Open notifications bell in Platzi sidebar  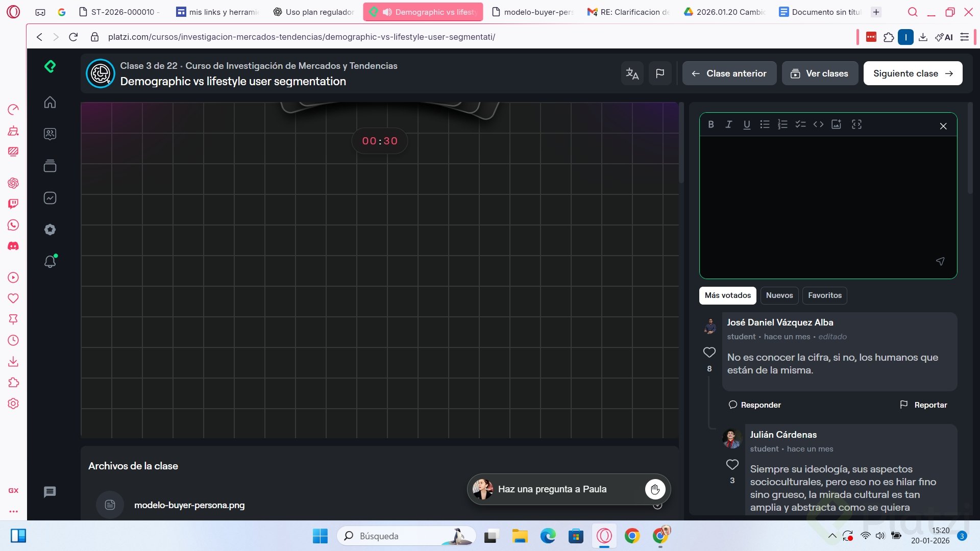tap(50, 262)
